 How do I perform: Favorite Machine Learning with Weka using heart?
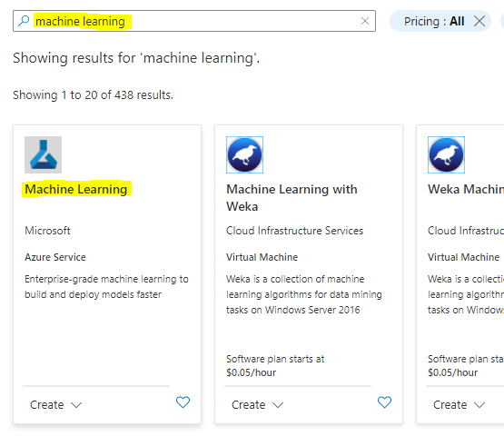384,402
